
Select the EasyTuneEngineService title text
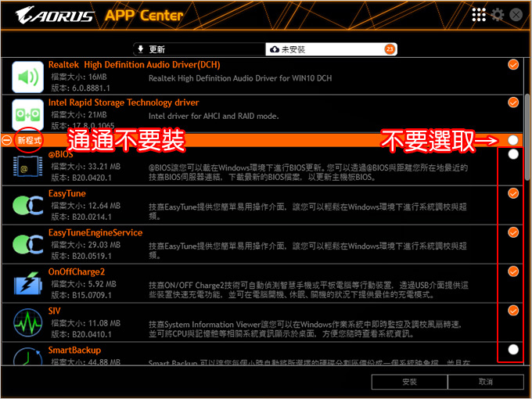click(95, 233)
